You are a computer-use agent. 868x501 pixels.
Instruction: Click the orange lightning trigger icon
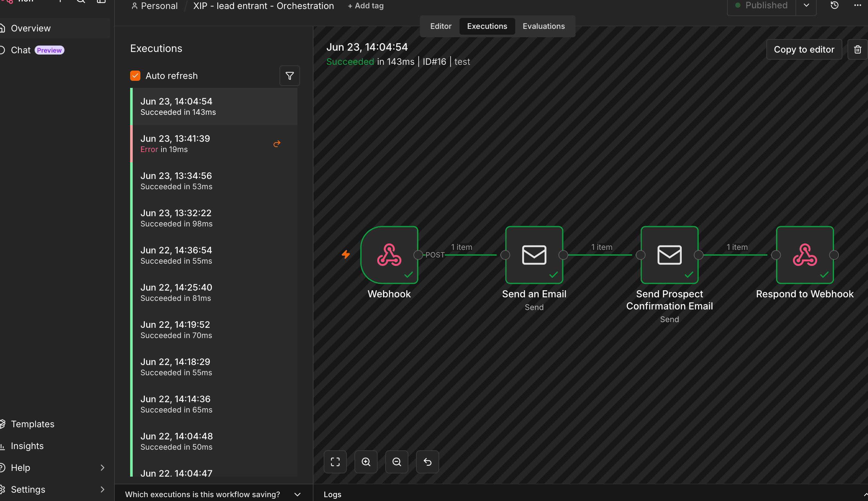(x=346, y=255)
